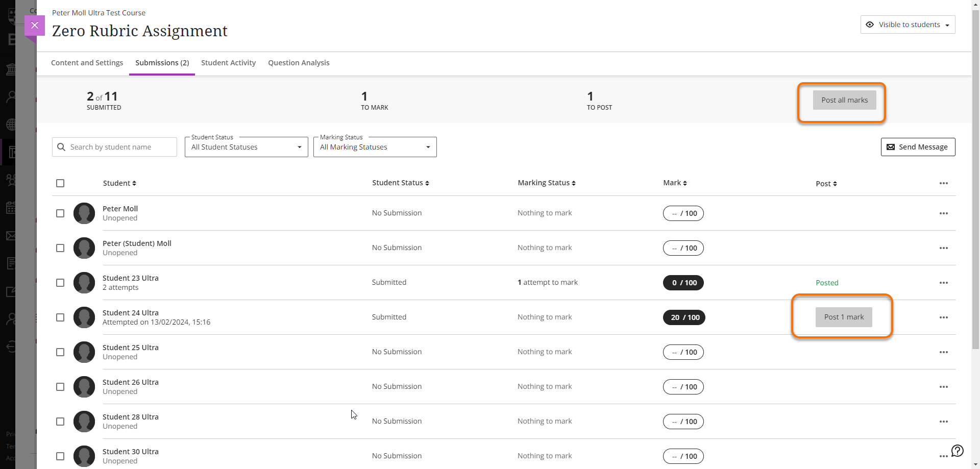The width and height of the screenshot is (980, 469).
Task: Open the Visible to students dropdown
Action: point(908,24)
